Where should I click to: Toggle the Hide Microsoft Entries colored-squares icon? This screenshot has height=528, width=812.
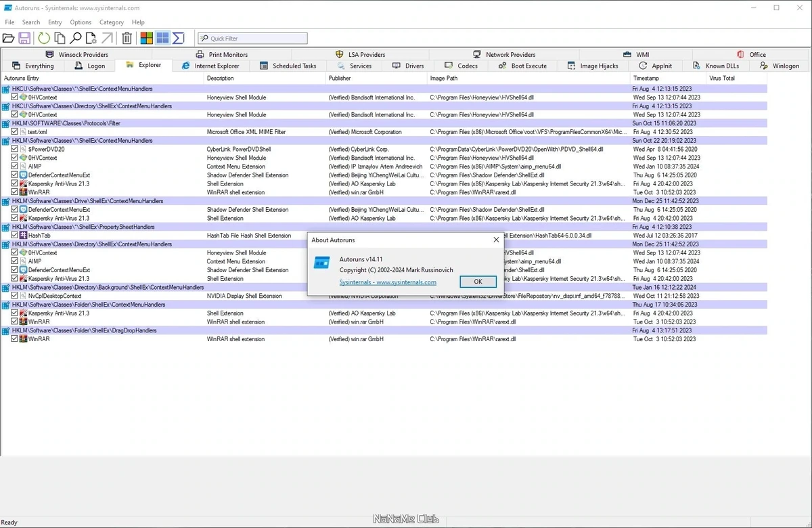[x=146, y=38]
